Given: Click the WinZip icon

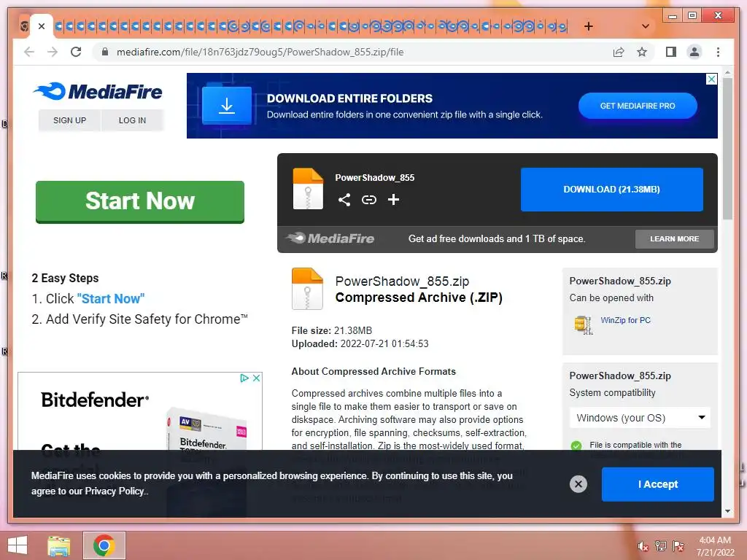Looking at the screenshot, I should 583,324.
